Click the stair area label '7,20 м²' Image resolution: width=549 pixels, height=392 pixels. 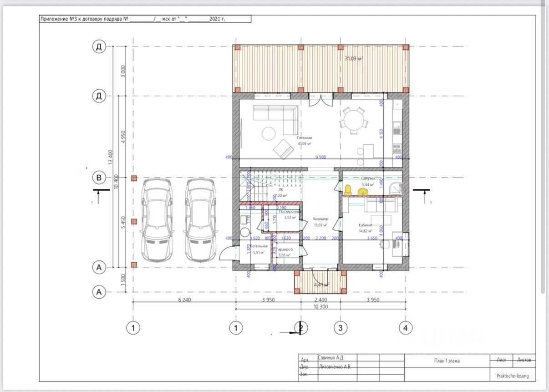(x=282, y=195)
